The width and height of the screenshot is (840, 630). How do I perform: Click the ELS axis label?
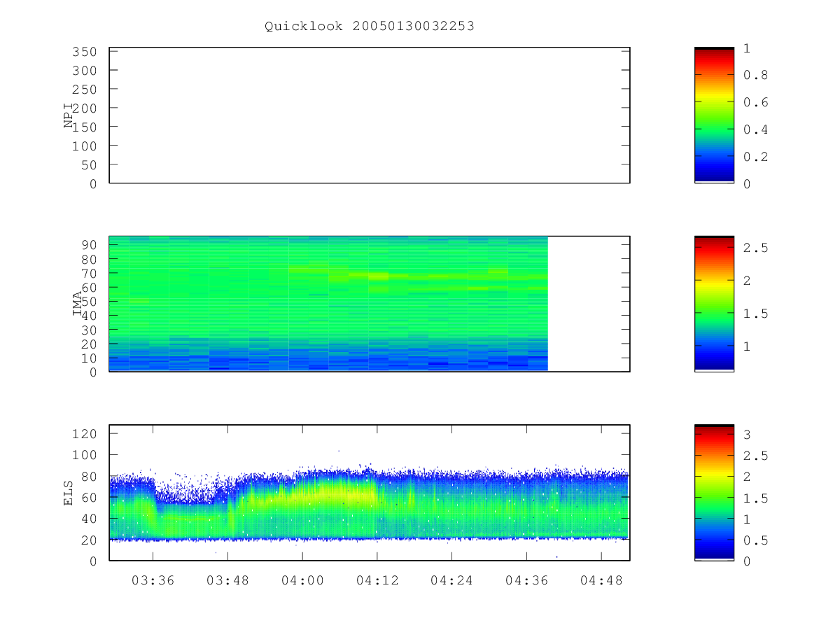[69, 493]
